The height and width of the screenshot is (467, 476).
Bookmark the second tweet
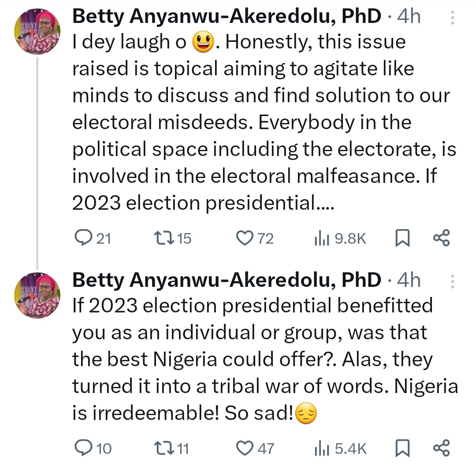tap(402, 448)
